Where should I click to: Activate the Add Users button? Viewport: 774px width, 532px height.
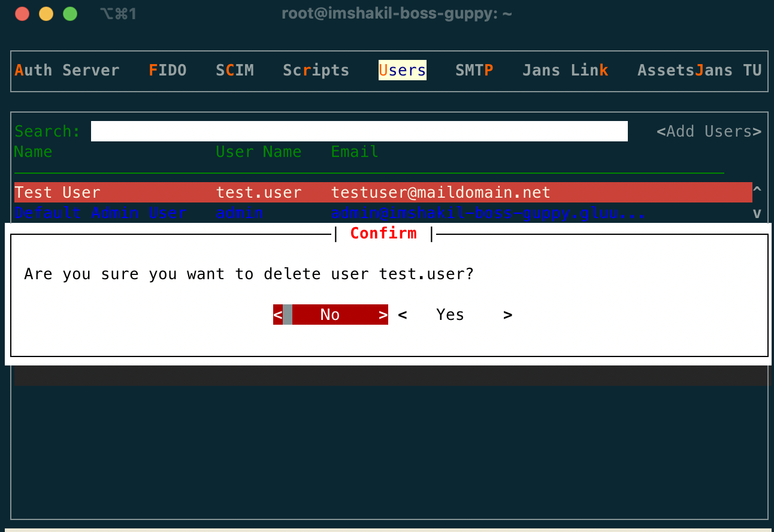(x=709, y=131)
